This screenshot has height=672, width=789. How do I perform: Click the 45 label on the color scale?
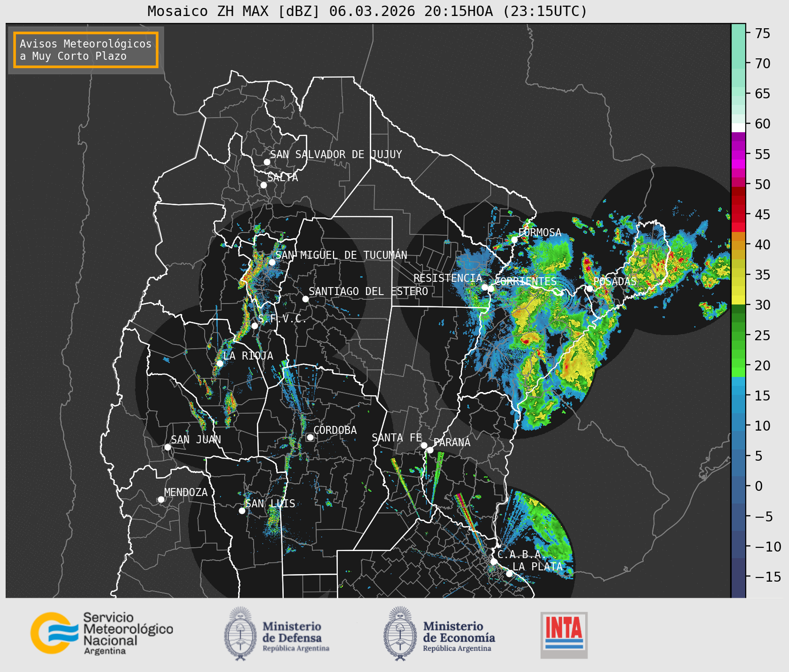(x=763, y=215)
